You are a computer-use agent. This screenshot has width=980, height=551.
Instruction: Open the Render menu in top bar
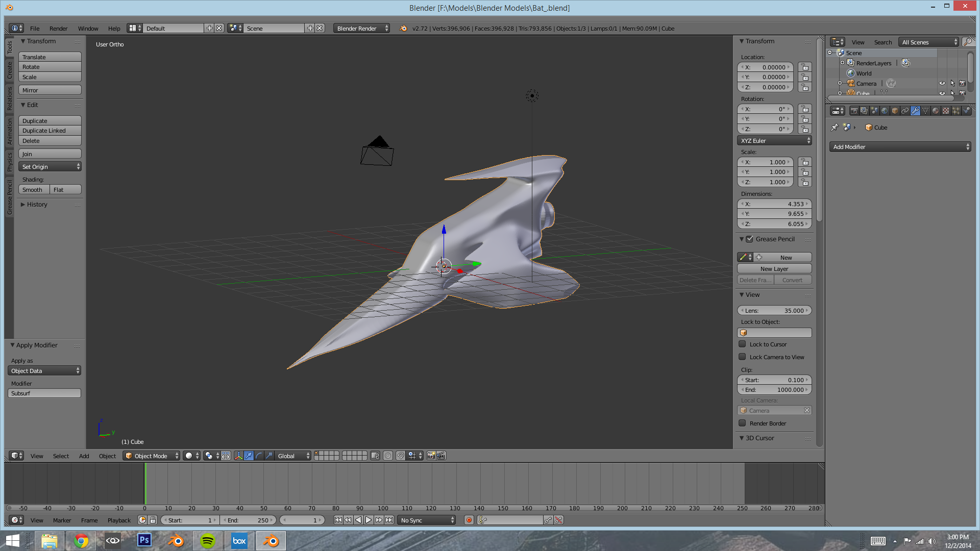(x=58, y=29)
